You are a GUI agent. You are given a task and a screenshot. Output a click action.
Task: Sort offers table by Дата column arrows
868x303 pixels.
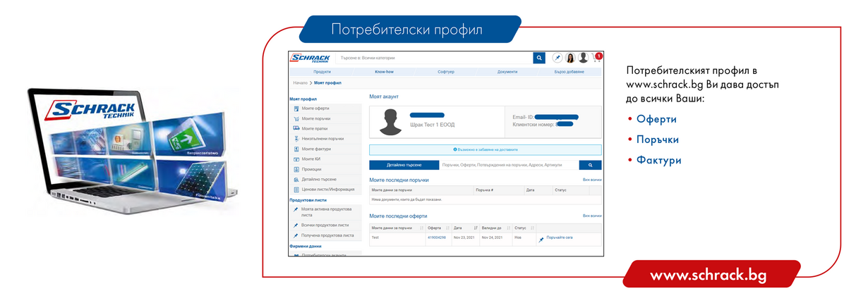click(x=476, y=228)
